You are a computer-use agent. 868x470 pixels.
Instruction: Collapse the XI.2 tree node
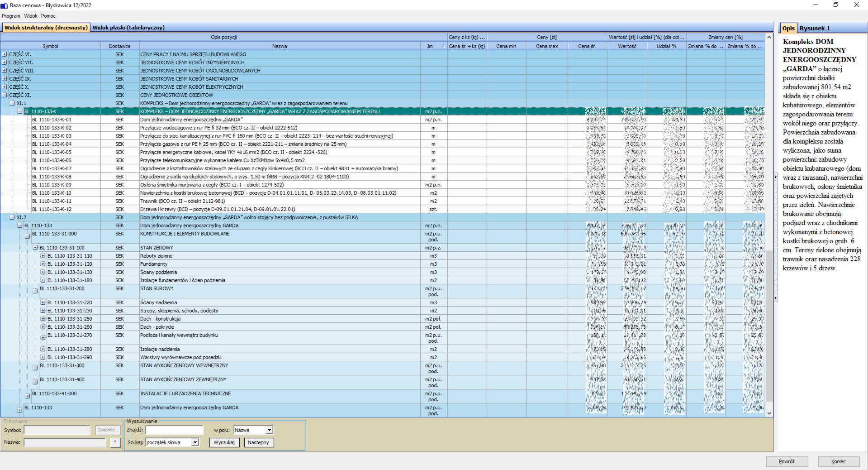click(x=12, y=217)
